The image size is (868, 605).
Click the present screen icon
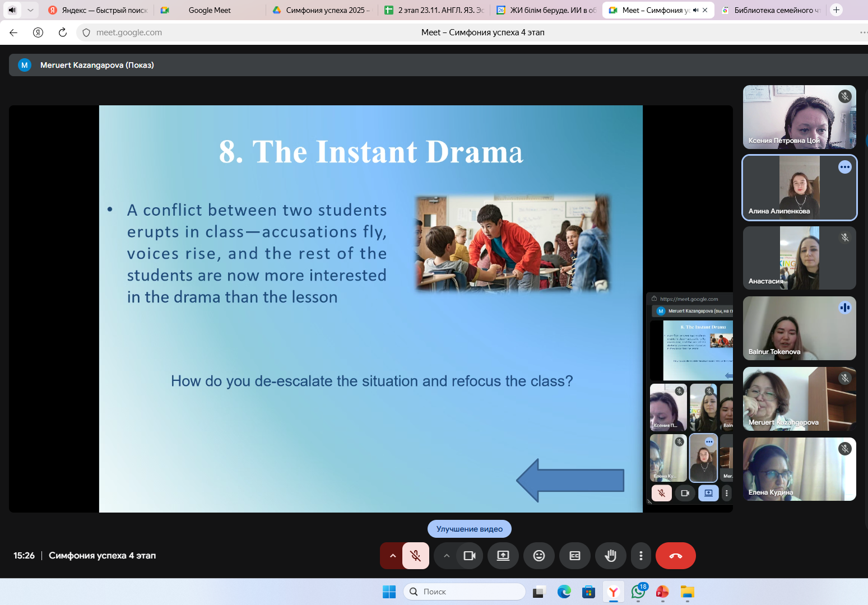pyautogui.click(x=503, y=556)
